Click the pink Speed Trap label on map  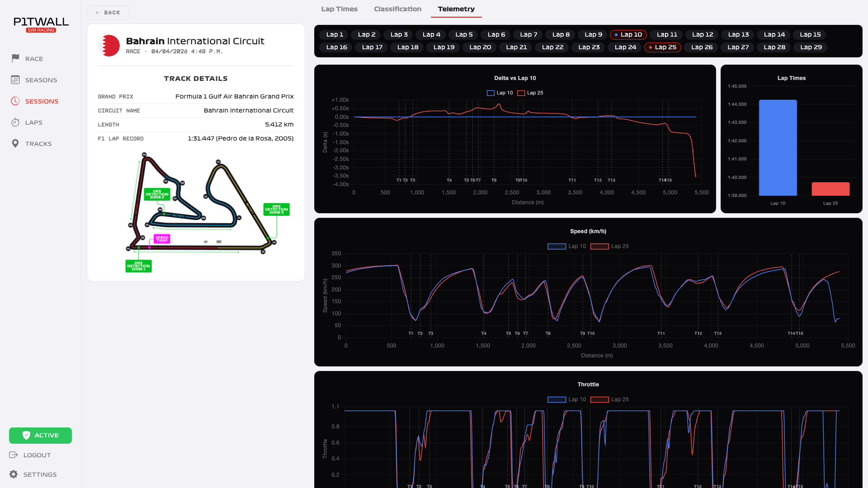pyautogui.click(x=162, y=239)
